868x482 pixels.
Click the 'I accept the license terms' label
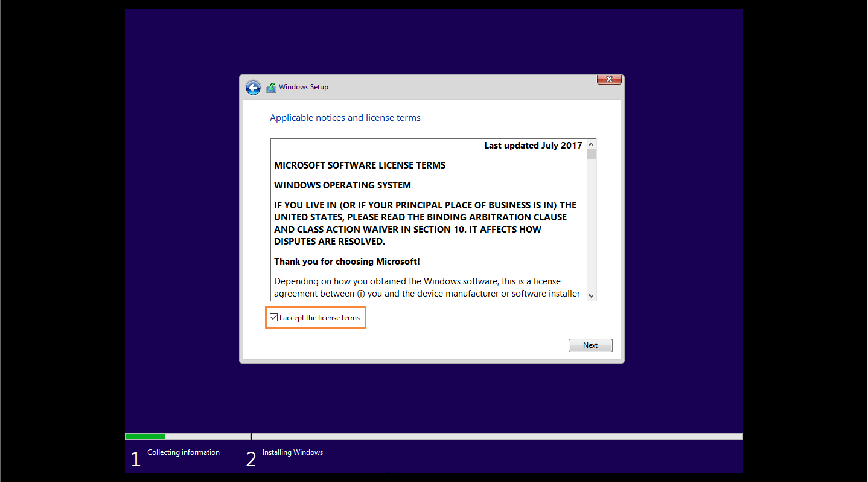click(x=319, y=318)
